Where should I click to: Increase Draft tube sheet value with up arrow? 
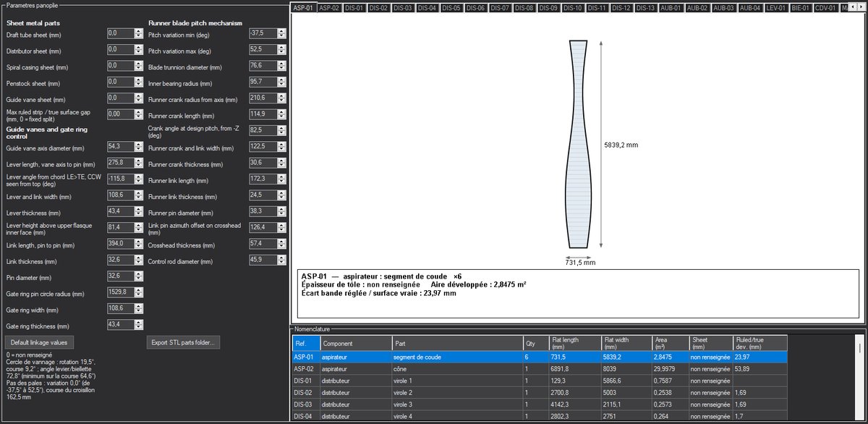coord(139,31)
